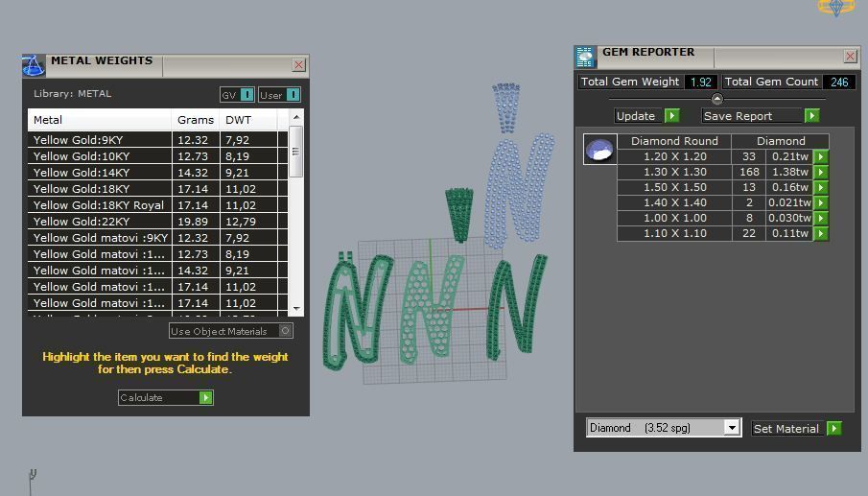Click the Total Gem Count value 246
868x496 pixels.
point(839,82)
